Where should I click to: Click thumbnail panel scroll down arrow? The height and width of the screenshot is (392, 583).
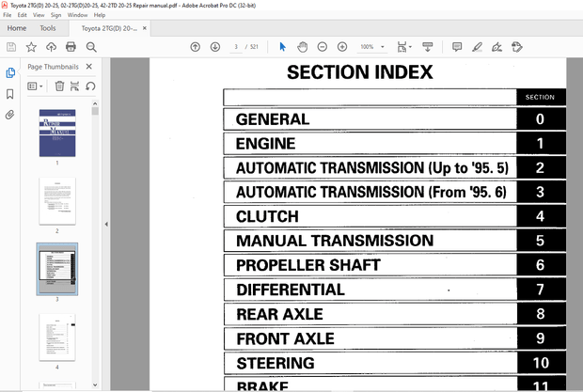[x=95, y=384]
